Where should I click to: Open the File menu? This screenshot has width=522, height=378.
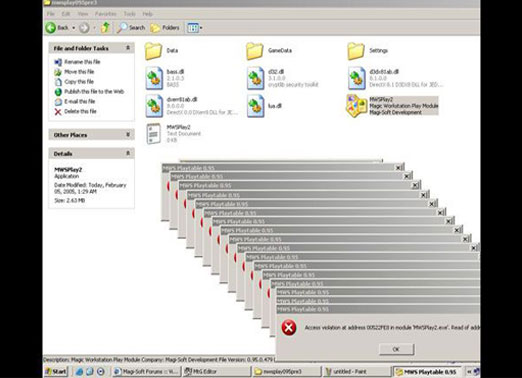coord(51,14)
